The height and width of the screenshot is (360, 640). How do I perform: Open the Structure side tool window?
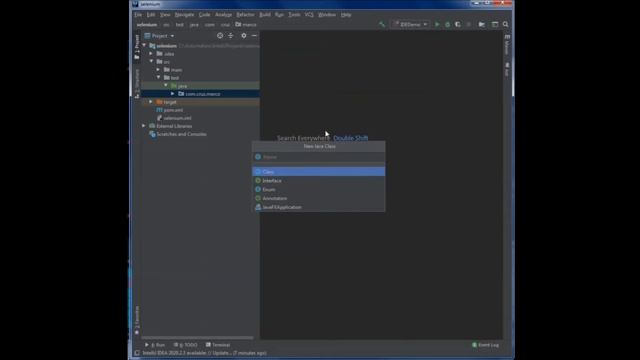click(x=137, y=84)
